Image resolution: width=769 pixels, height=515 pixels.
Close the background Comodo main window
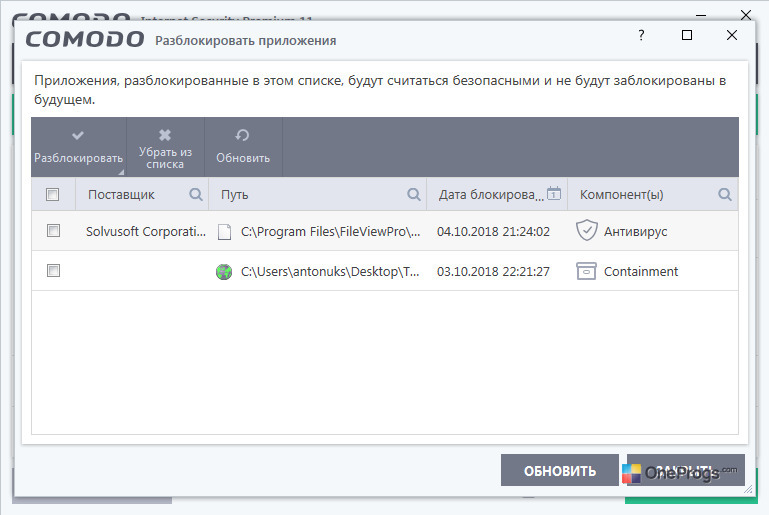point(746,15)
